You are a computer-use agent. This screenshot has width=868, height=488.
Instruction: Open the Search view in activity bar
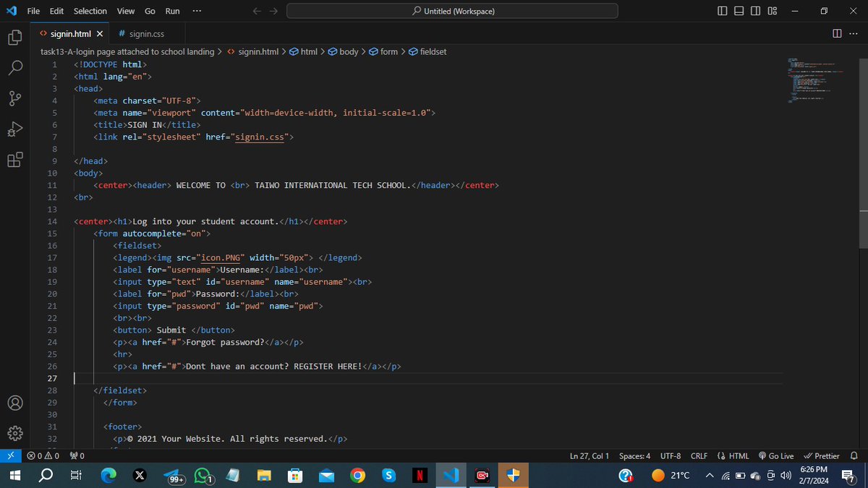(x=16, y=67)
